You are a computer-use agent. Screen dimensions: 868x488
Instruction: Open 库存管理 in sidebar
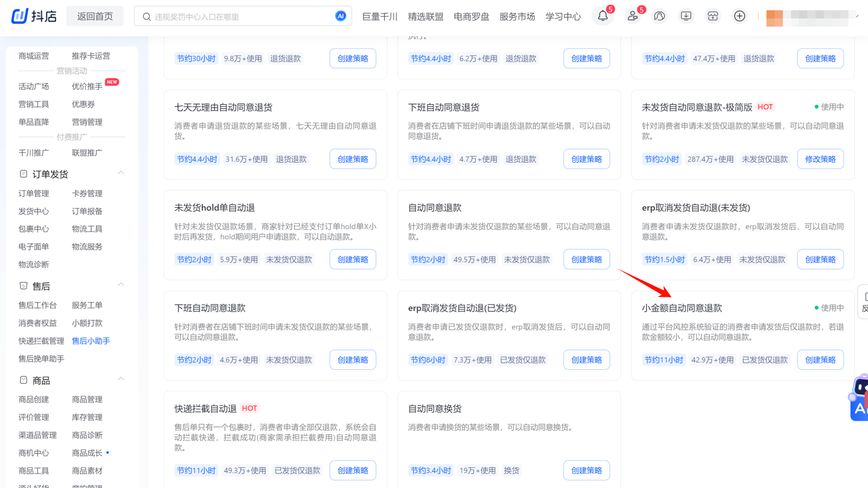pos(87,417)
